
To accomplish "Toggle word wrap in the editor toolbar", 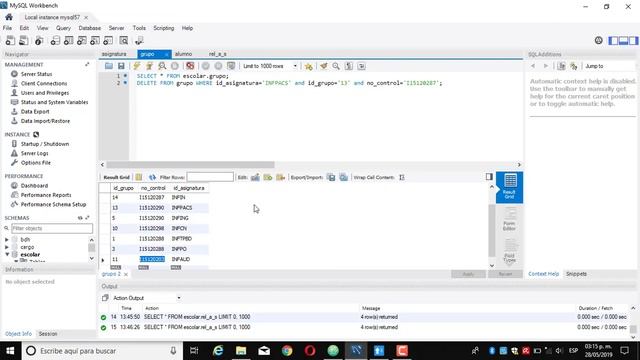I will [361, 66].
